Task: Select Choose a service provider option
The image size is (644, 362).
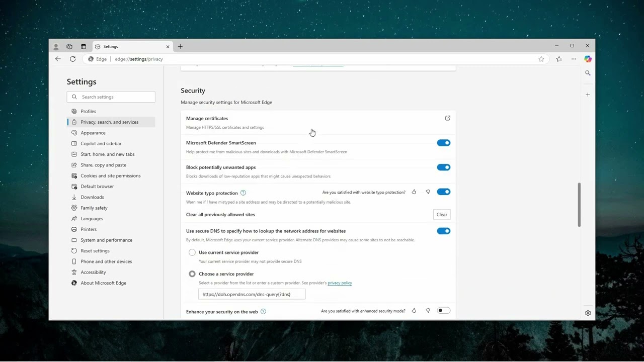Action: (192, 274)
